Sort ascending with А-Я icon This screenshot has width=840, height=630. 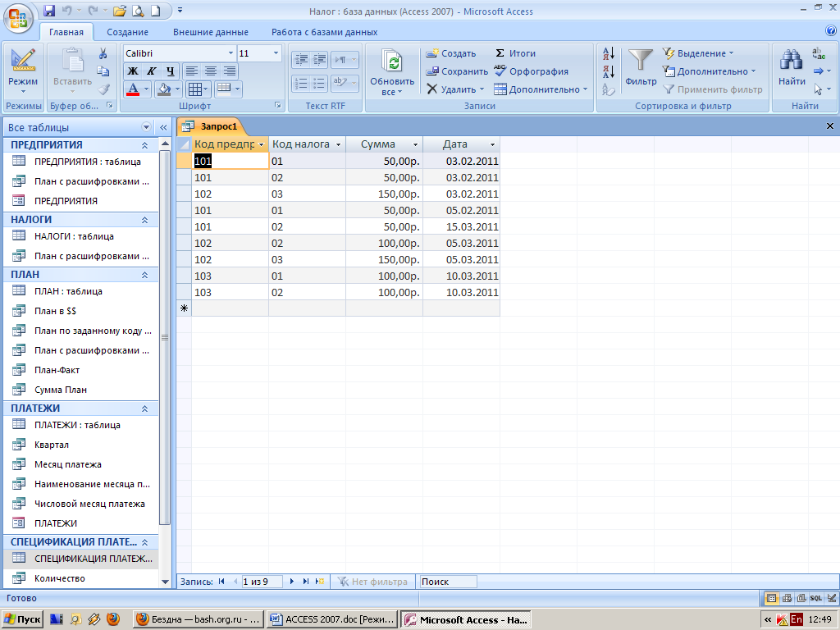coord(609,53)
